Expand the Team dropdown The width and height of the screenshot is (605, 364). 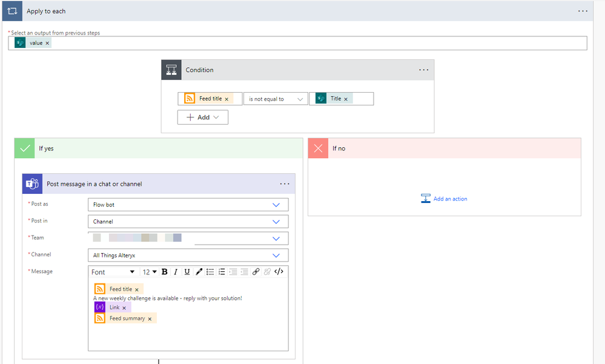pyautogui.click(x=276, y=239)
